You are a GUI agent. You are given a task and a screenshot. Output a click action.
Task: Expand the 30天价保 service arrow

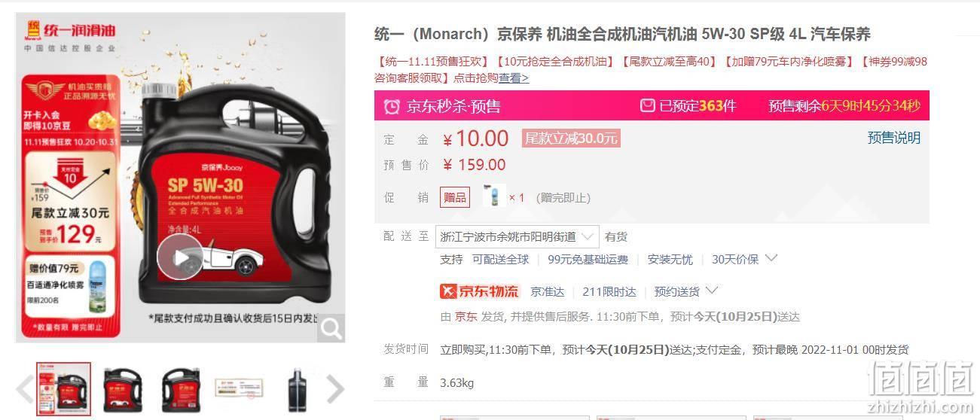(x=771, y=258)
